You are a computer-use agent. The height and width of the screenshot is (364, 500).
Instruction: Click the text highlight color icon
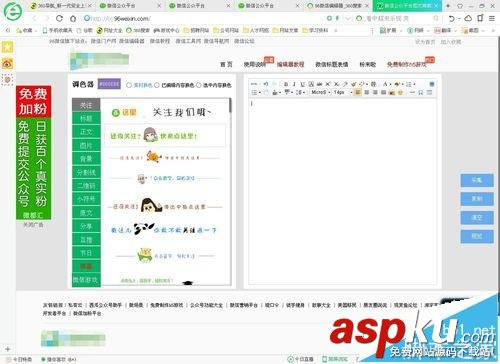point(397,84)
